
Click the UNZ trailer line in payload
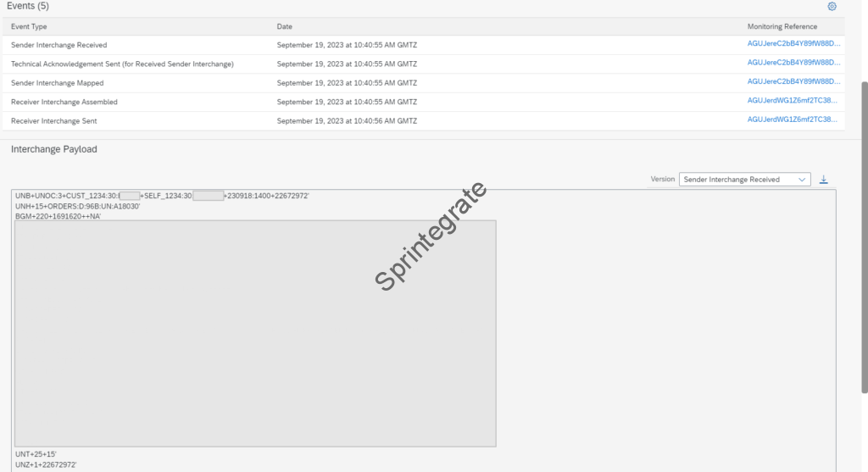pos(46,464)
